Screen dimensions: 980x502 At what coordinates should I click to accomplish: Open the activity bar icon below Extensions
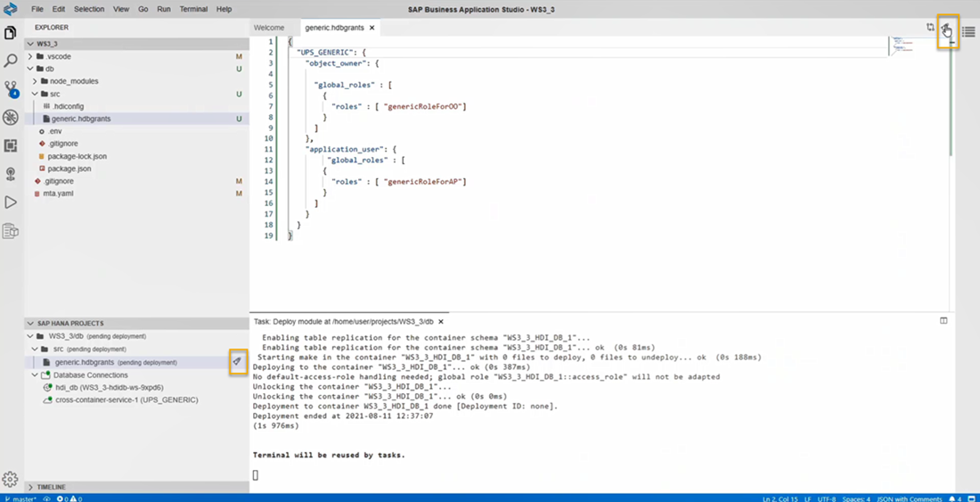[x=11, y=174]
